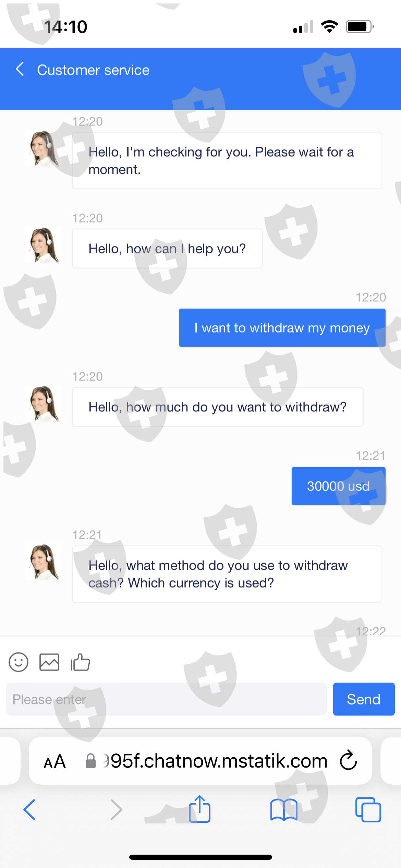Viewport: 401px width, 868px height.
Task: Tap the thumbs-up rating icon
Action: [x=80, y=662]
